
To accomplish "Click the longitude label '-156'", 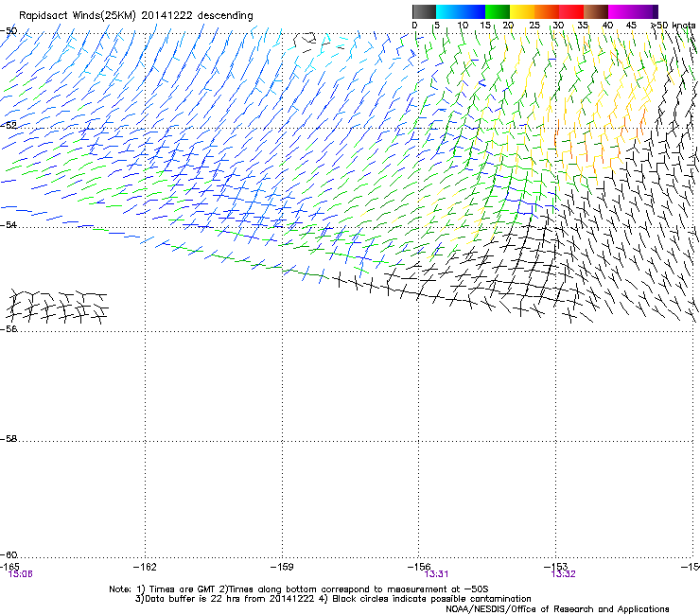I will click(419, 567).
